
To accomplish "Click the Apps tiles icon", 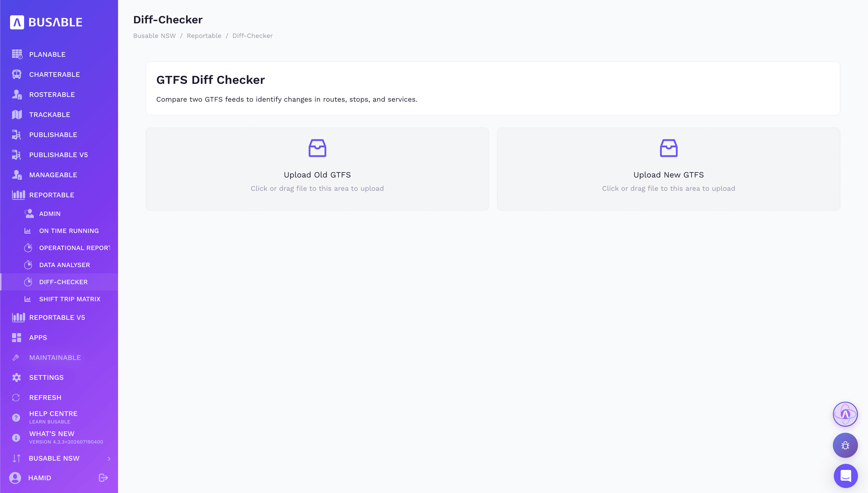I will [17, 338].
